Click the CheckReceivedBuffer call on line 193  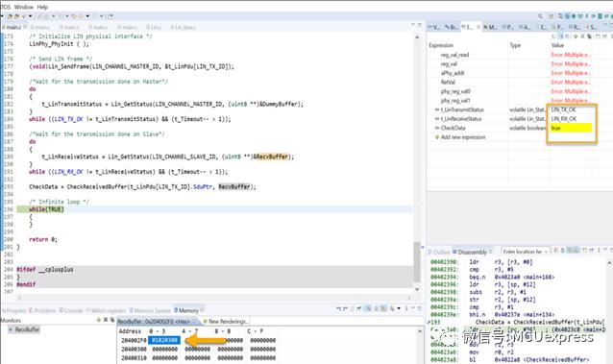(161, 186)
